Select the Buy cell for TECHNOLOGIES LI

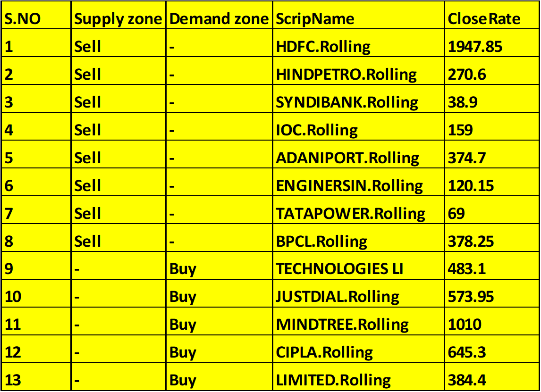tap(183, 269)
